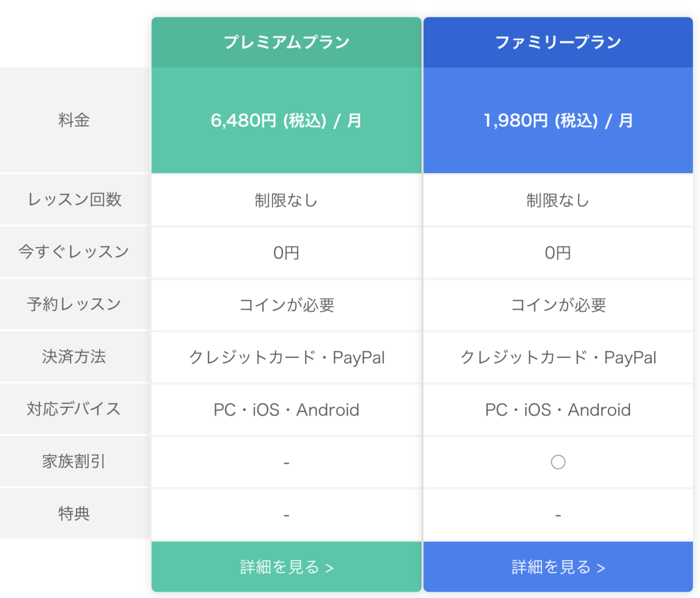Click the 決済方法 row label
Image resolution: width=700 pixels, height=598 pixels.
click(x=74, y=357)
